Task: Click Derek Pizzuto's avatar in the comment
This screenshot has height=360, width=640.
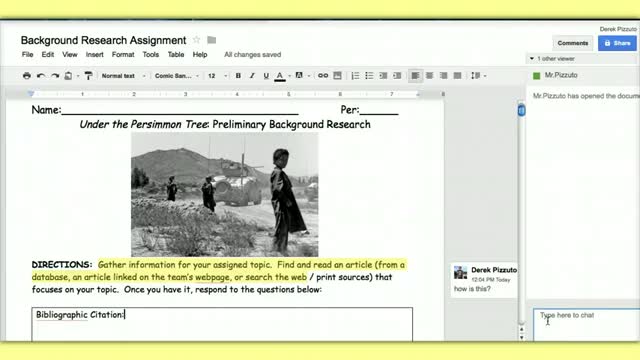Action: [x=460, y=273]
